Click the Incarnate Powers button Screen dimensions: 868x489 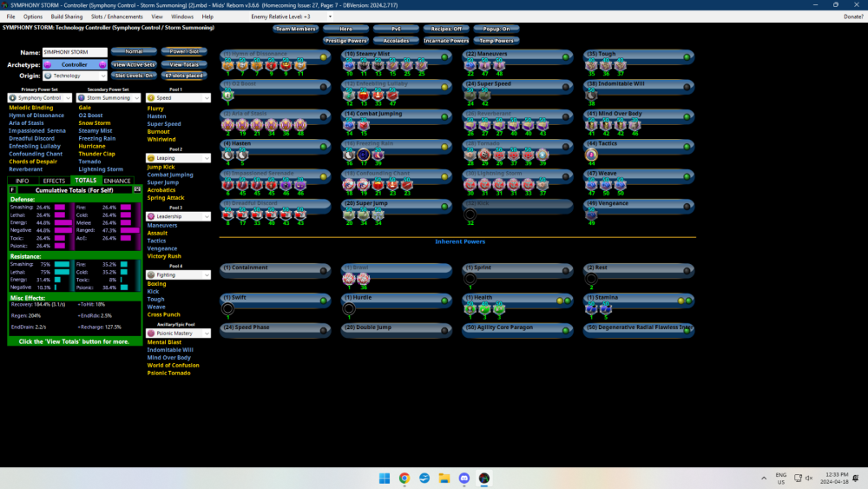pyautogui.click(x=446, y=40)
